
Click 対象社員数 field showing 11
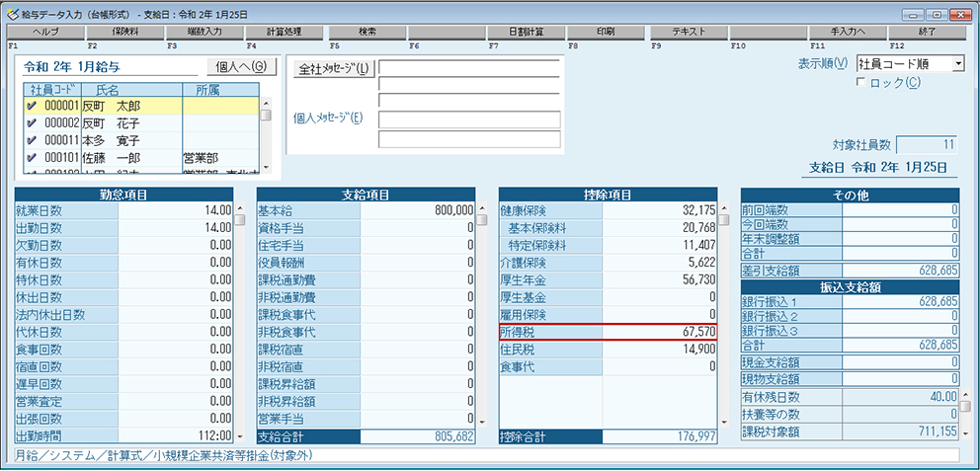point(926,145)
